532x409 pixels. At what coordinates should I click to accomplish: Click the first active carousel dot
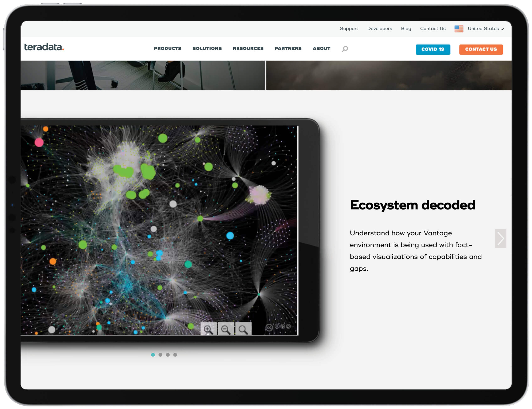tap(153, 354)
